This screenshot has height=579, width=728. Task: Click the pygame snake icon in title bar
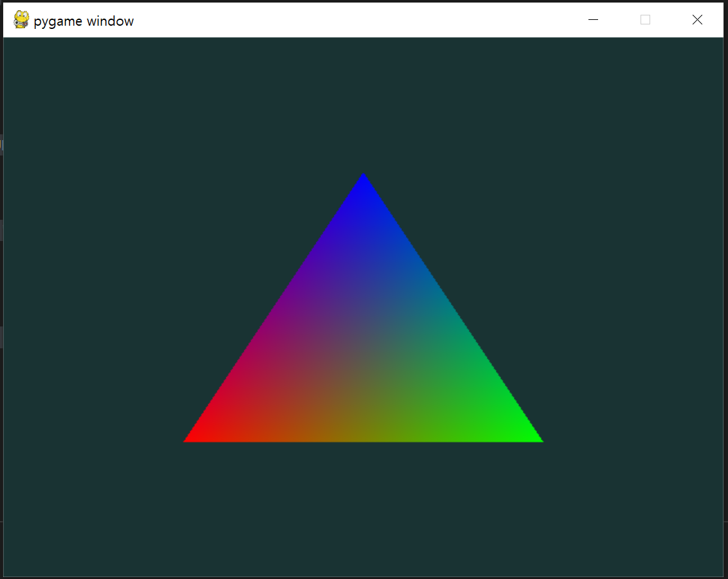click(21, 20)
